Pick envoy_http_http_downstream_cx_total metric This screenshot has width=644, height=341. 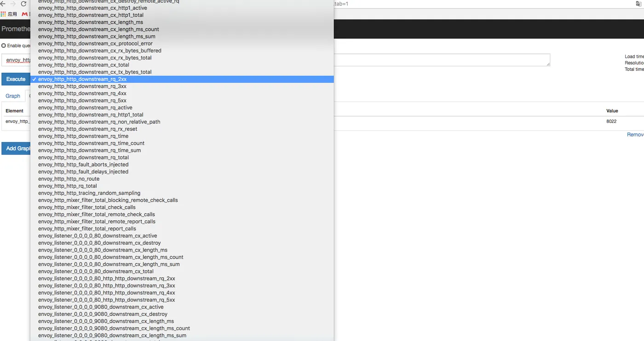[182, 65]
